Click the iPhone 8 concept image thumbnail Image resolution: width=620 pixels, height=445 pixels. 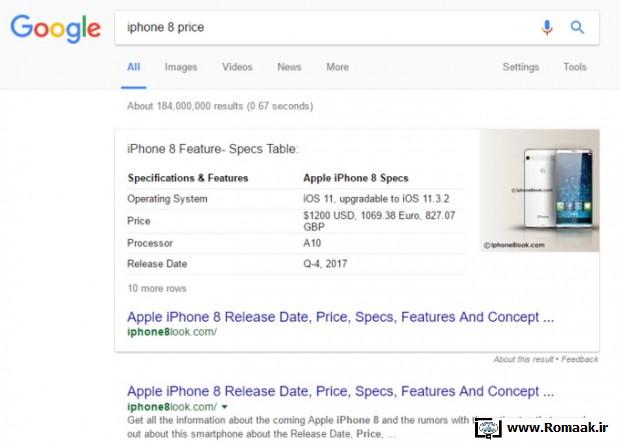click(540, 190)
